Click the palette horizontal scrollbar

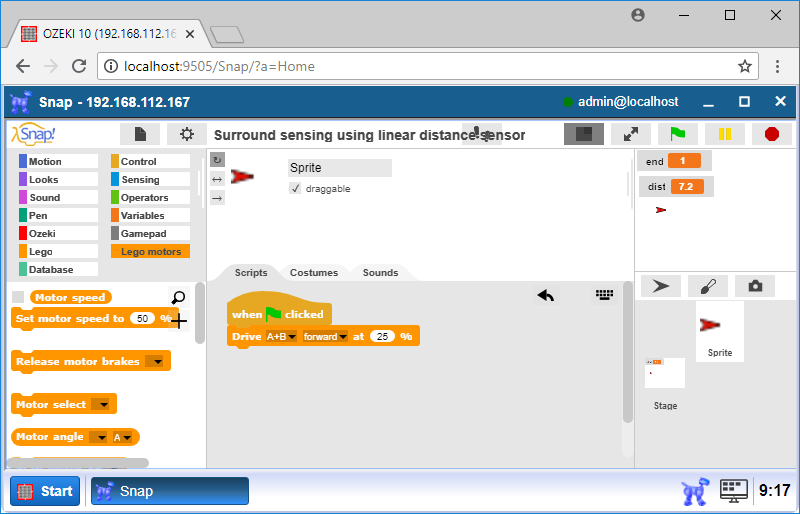click(x=78, y=463)
